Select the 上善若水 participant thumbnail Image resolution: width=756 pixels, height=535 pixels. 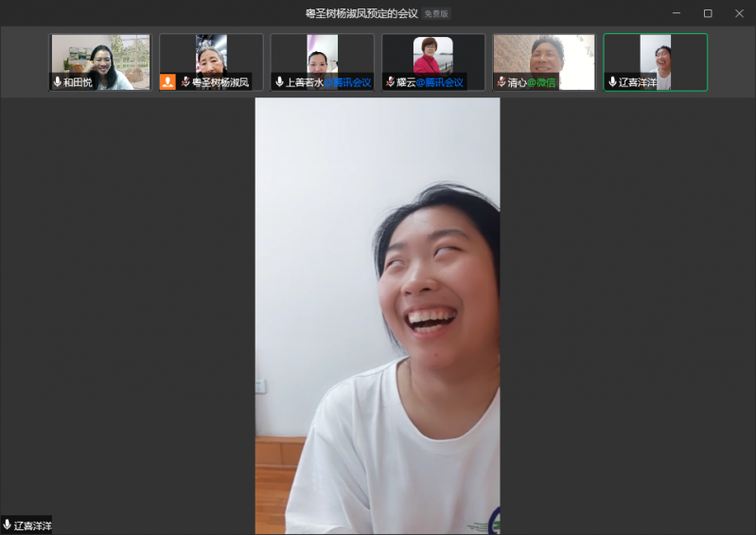click(x=322, y=57)
